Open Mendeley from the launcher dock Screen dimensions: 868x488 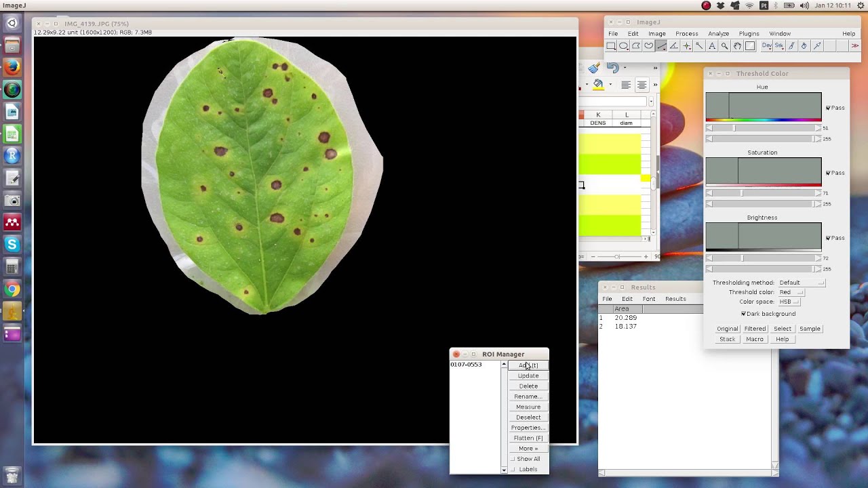point(12,222)
